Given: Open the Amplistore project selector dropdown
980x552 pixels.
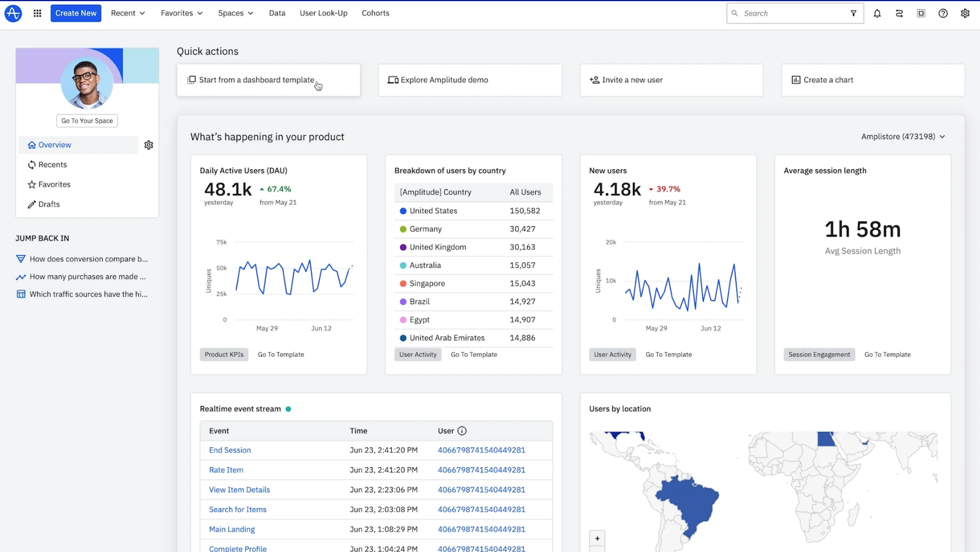Looking at the screenshot, I should [x=903, y=137].
